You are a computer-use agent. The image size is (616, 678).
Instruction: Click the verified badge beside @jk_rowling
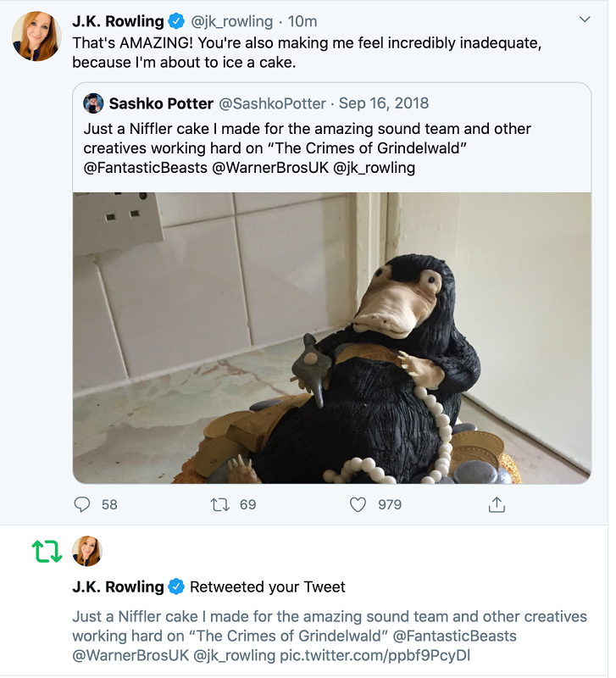click(177, 21)
